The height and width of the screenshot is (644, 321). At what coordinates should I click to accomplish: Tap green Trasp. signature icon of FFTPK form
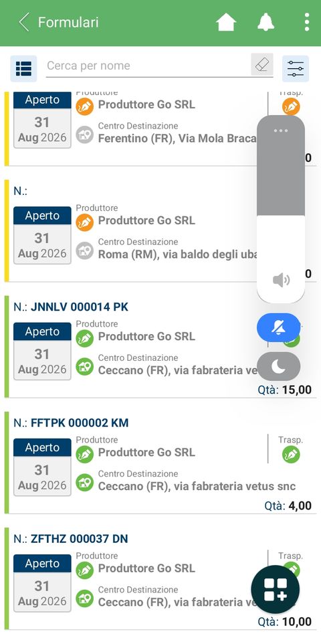coord(291,455)
